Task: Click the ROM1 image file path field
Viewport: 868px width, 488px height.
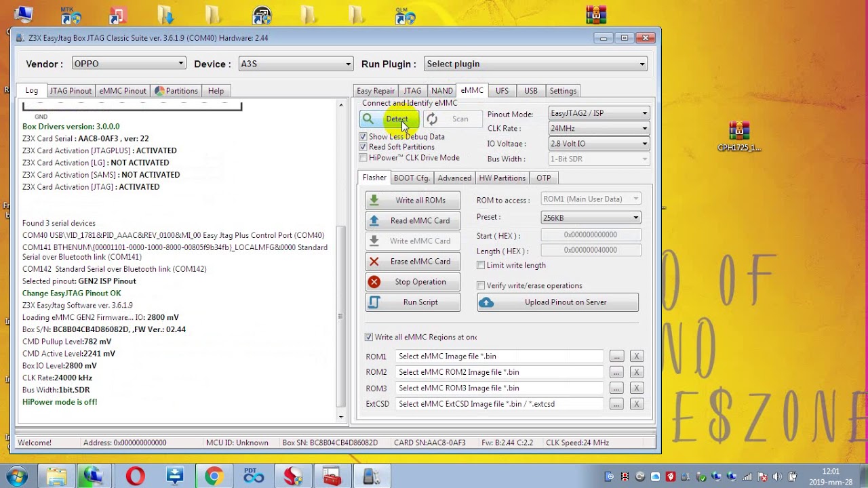Action: click(x=500, y=357)
